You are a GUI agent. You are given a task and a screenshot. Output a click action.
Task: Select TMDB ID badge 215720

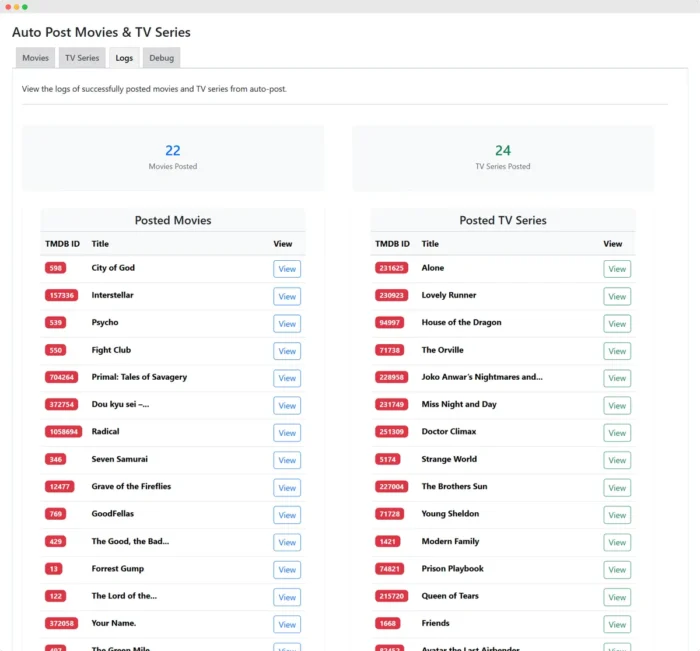coord(392,596)
